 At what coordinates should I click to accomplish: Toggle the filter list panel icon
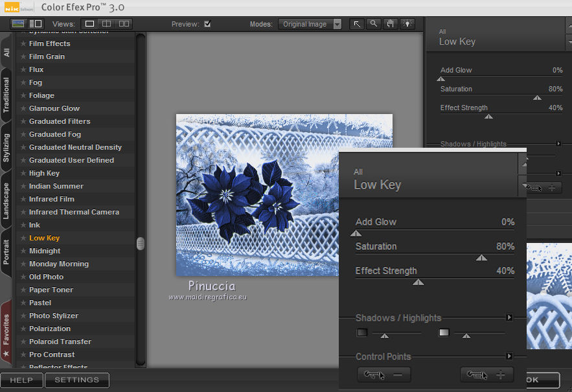pyautogui.click(x=36, y=24)
